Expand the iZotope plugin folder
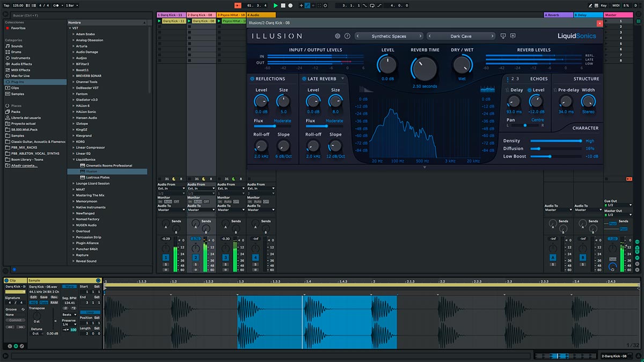The height and width of the screenshot is (362, 644). click(74, 123)
